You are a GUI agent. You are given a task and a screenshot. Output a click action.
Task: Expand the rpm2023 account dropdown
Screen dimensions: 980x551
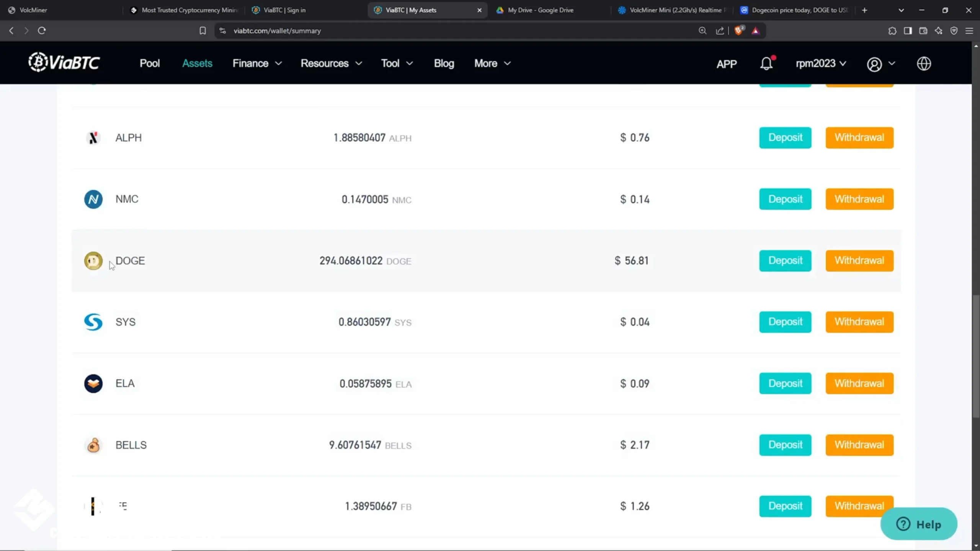821,63
